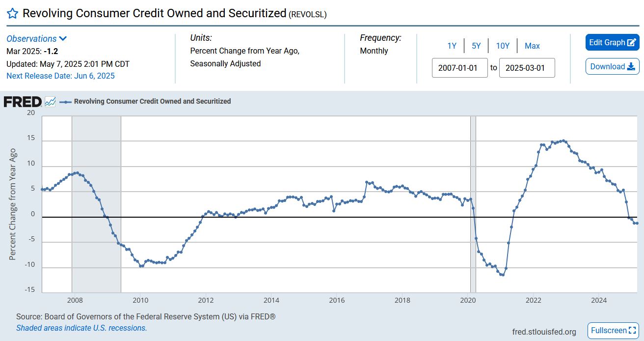The width and height of the screenshot is (644, 341).
Task: Open the Next Release Date link
Action: (60, 76)
